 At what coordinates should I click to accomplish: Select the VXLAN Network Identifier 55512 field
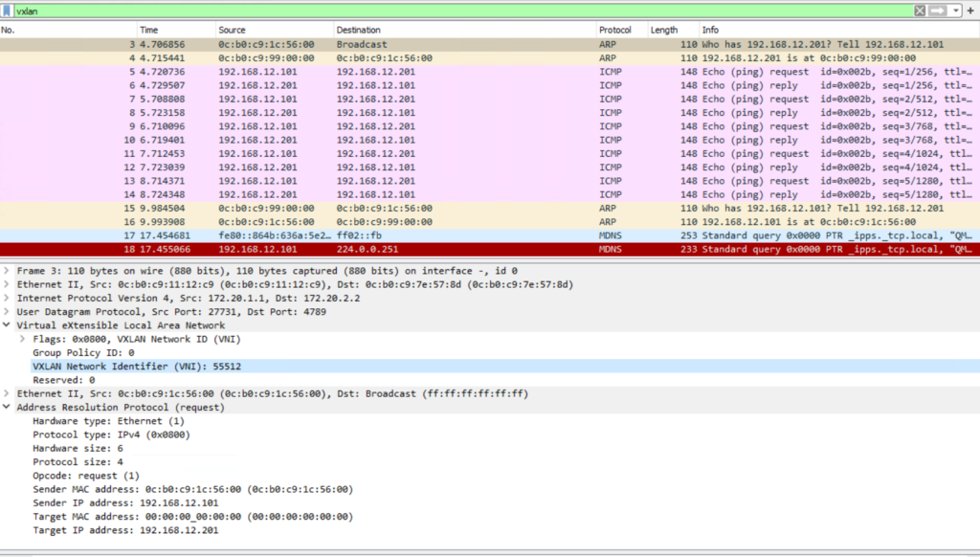[x=144, y=366]
